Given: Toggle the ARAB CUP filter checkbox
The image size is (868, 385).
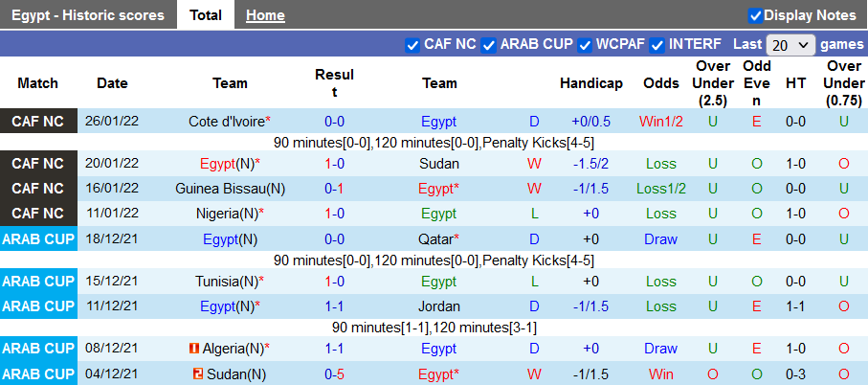Looking at the screenshot, I should (x=489, y=45).
